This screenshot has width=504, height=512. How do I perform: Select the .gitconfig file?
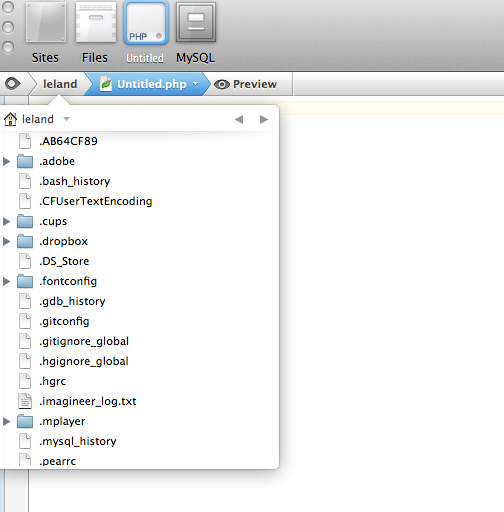(x=139, y=321)
